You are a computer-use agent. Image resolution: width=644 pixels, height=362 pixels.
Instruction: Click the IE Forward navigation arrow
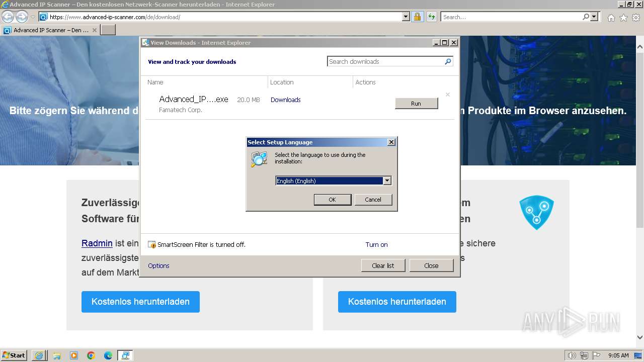pos(22,17)
